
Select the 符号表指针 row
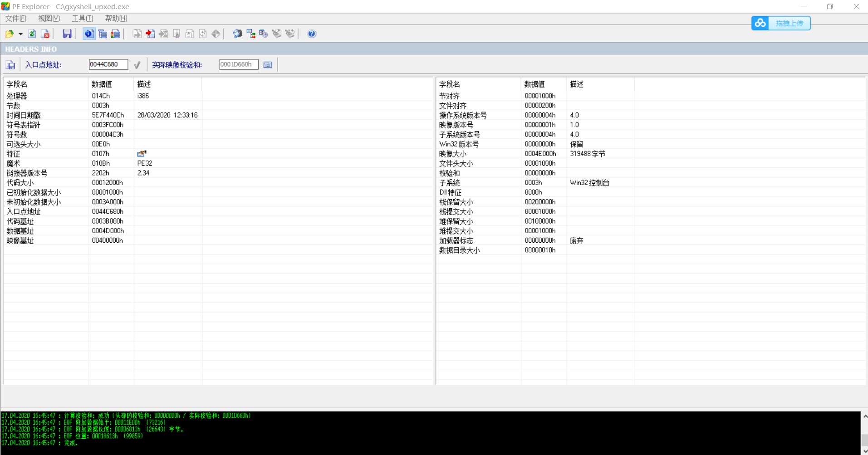click(x=218, y=125)
